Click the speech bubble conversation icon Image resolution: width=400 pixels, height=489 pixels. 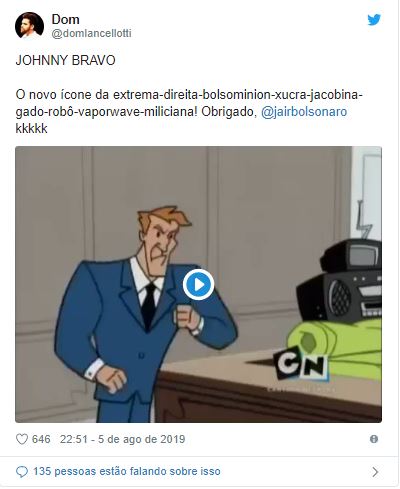point(22,472)
